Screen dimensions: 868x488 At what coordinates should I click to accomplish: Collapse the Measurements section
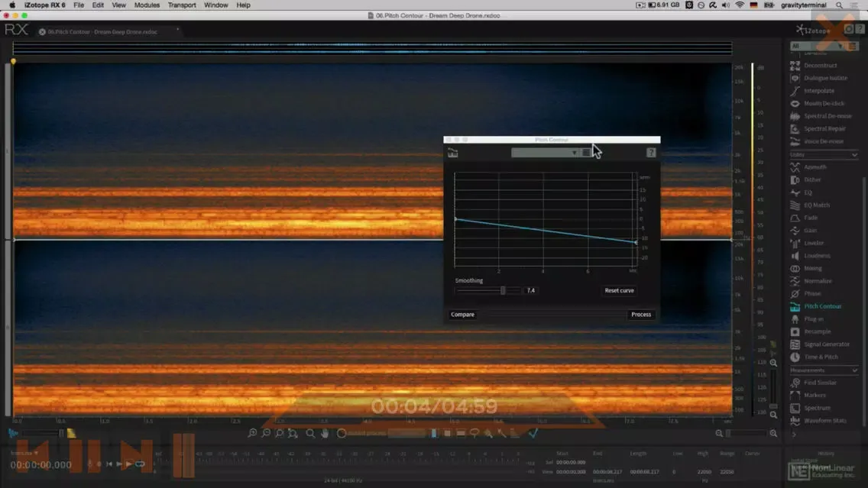[854, 370]
